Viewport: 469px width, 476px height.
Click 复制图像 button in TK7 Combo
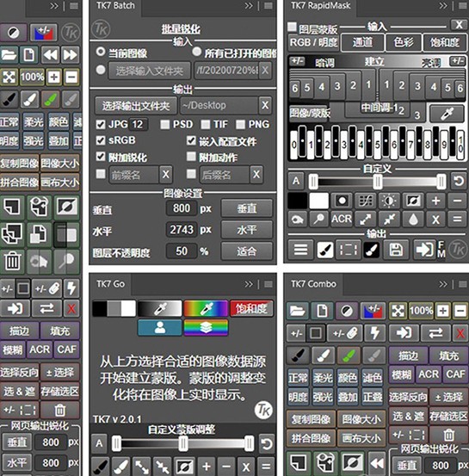coord(311,419)
